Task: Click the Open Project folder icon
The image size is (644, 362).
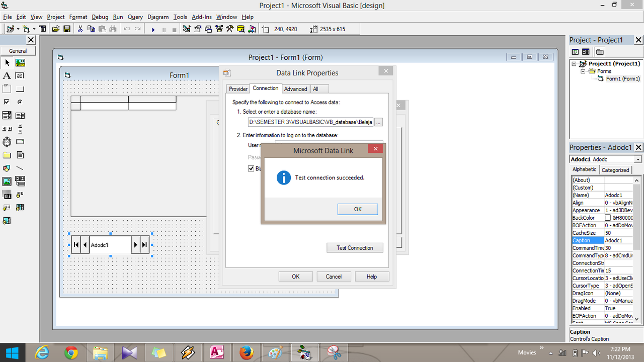Action: pyautogui.click(x=56, y=29)
